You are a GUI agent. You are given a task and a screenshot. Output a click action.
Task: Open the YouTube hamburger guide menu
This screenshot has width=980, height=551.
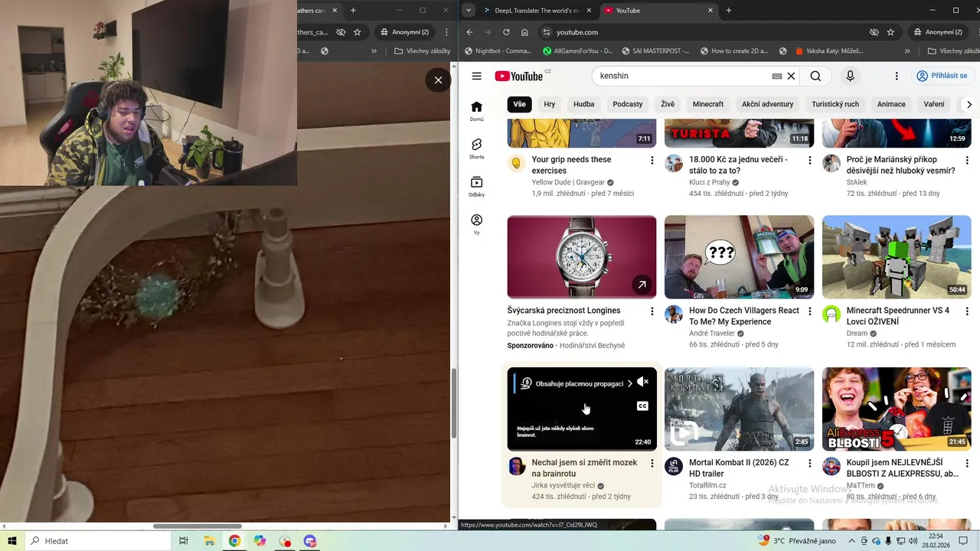pos(476,76)
